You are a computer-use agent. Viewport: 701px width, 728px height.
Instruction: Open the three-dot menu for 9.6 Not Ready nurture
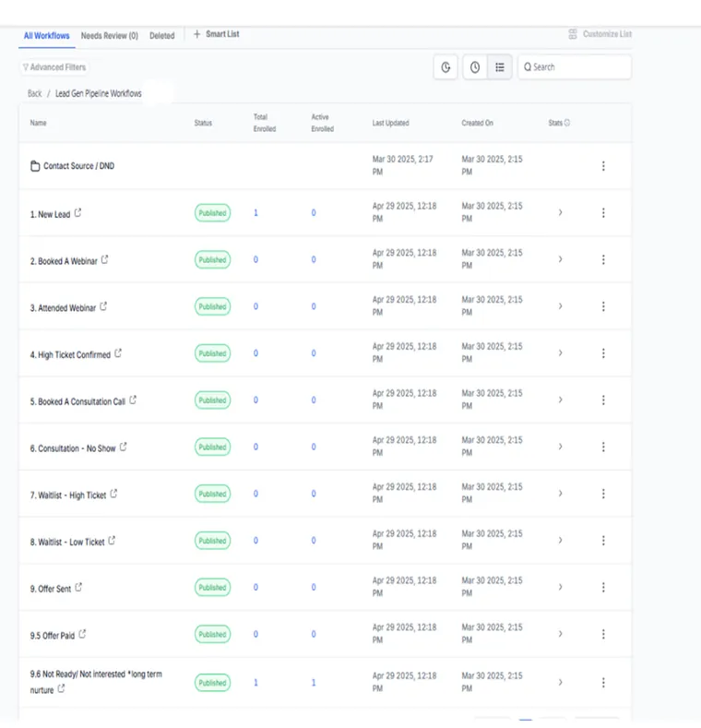(603, 683)
